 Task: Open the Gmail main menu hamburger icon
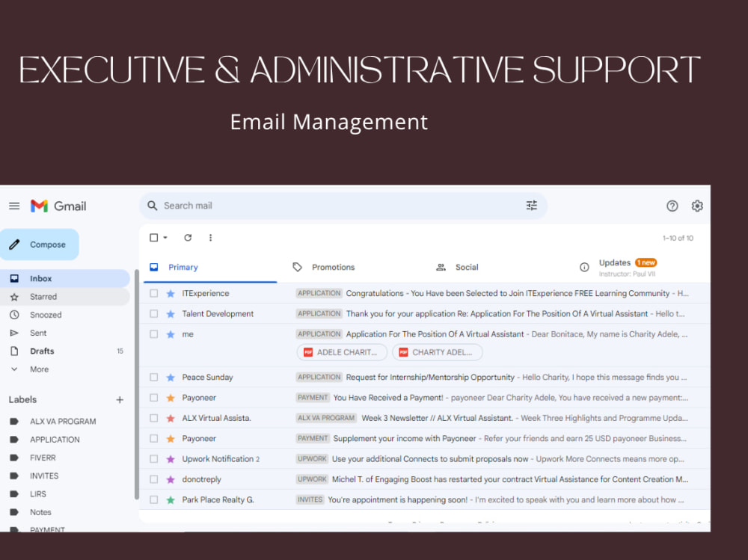coord(14,206)
